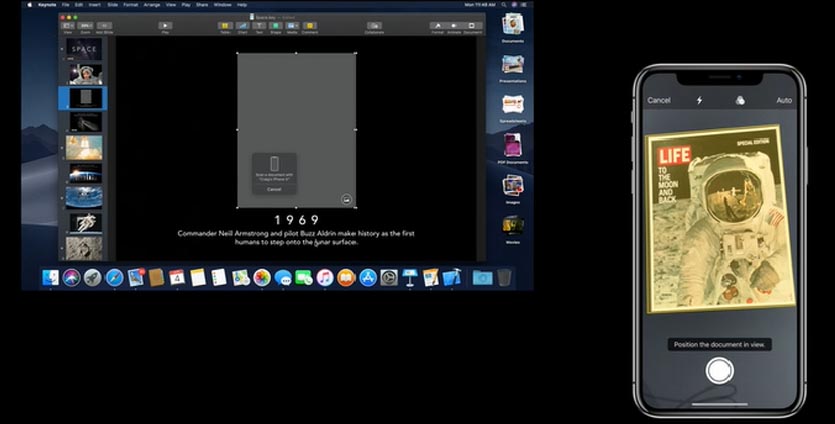Viewport: 835px width, 424px height.
Task: Insert a Chart from the Keynote toolbar
Action: click(242, 26)
